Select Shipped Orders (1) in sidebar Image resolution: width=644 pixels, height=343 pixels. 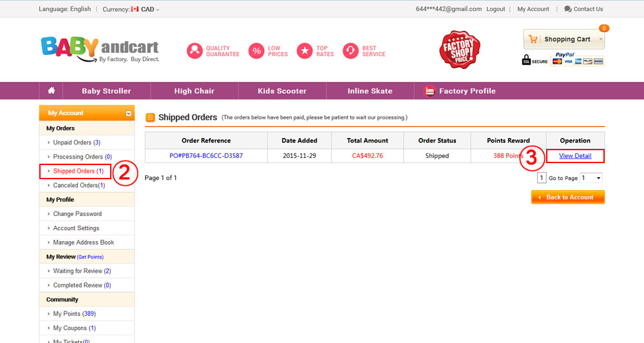pos(78,171)
